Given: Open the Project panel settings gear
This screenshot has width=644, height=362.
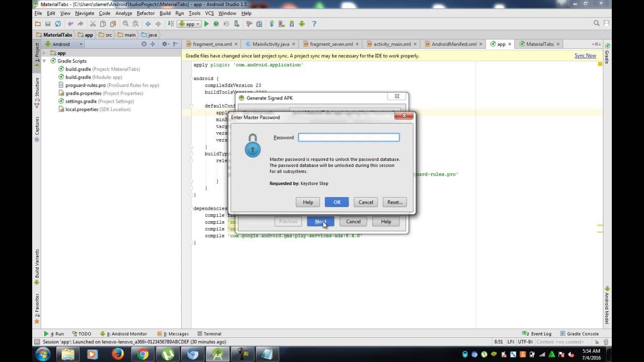Looking at the screenshot, I should [x=165, y=44].
